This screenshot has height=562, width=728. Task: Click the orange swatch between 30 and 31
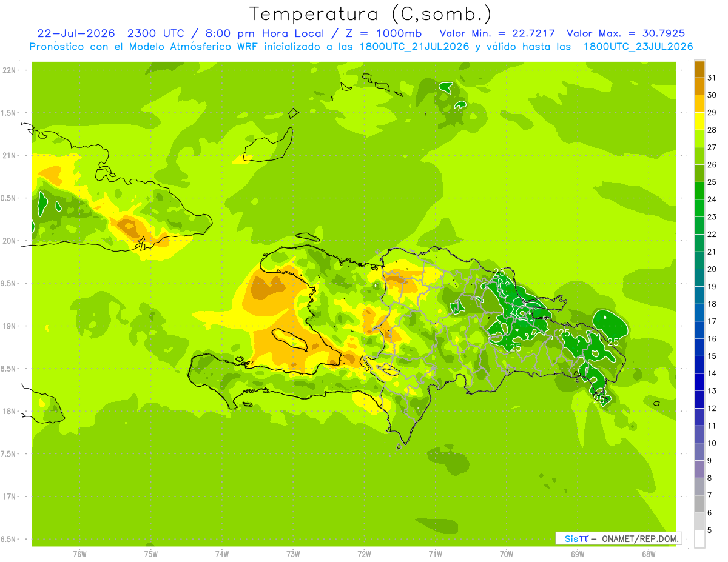[699, 86]
